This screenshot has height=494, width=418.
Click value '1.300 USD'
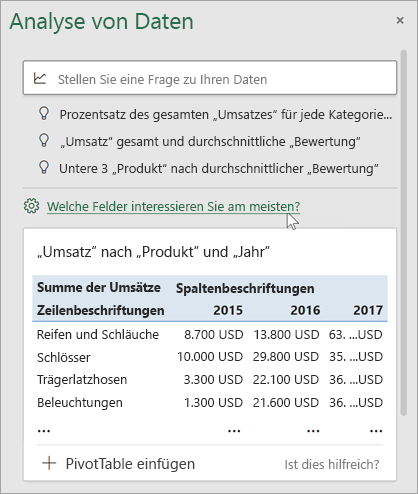pos(213,403)
